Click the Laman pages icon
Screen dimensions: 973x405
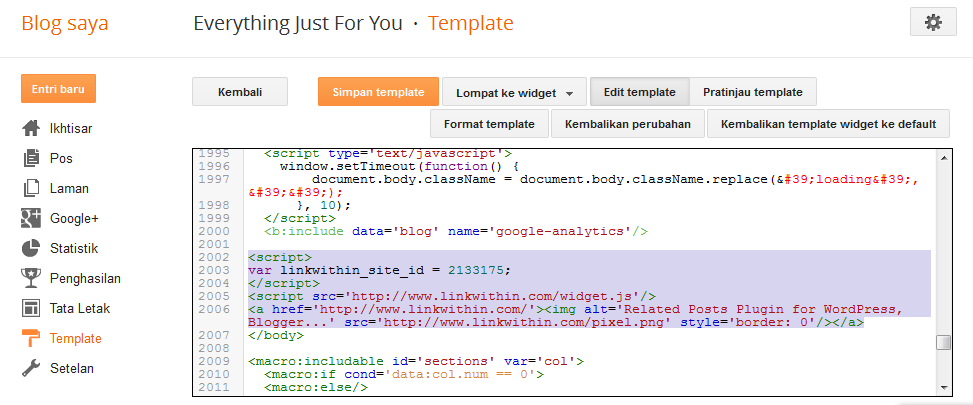pos(31,188)
